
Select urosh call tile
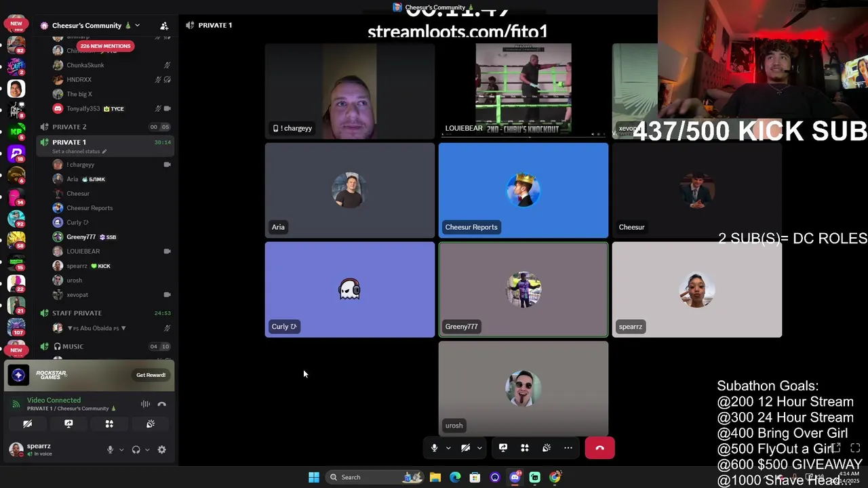pos(524,388)
